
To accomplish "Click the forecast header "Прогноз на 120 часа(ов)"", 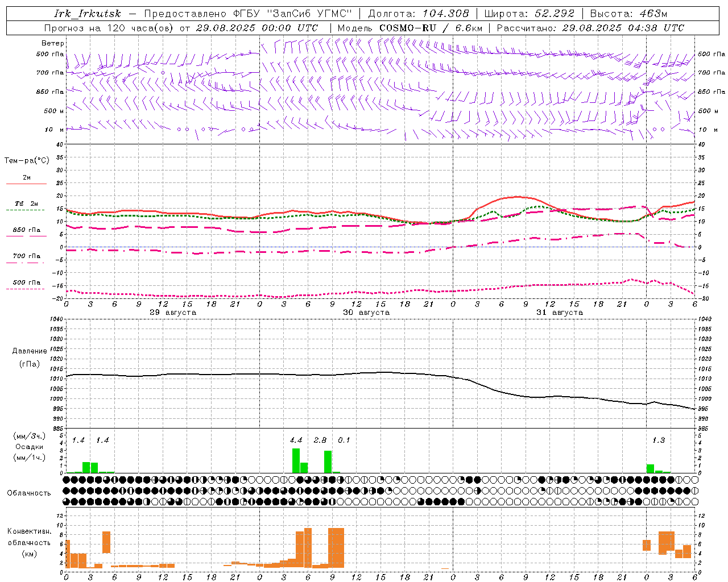I will 109,28.
